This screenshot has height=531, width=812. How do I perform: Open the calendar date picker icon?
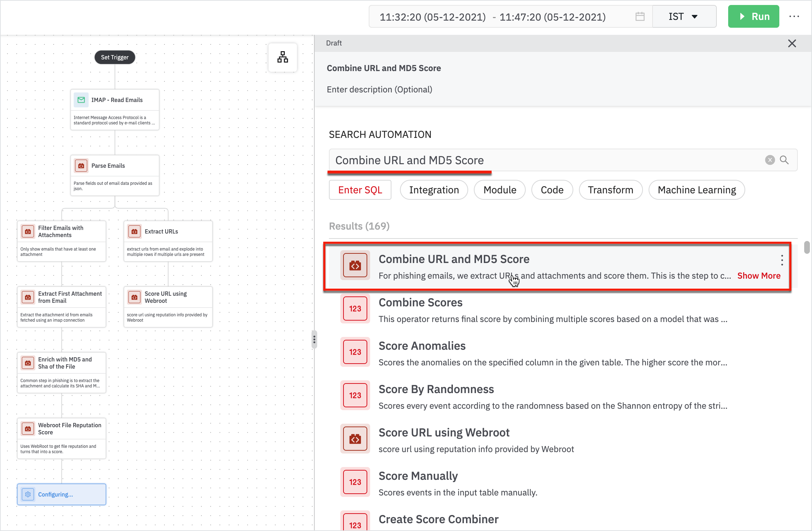tap(640, 17)
